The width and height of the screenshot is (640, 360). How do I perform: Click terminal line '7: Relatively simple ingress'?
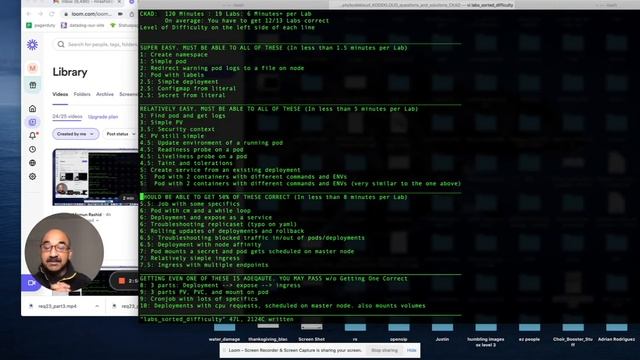tap(190, 258)
